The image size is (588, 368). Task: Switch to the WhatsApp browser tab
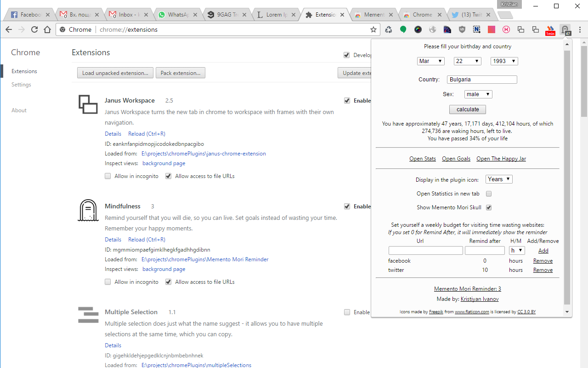point(177,14)
